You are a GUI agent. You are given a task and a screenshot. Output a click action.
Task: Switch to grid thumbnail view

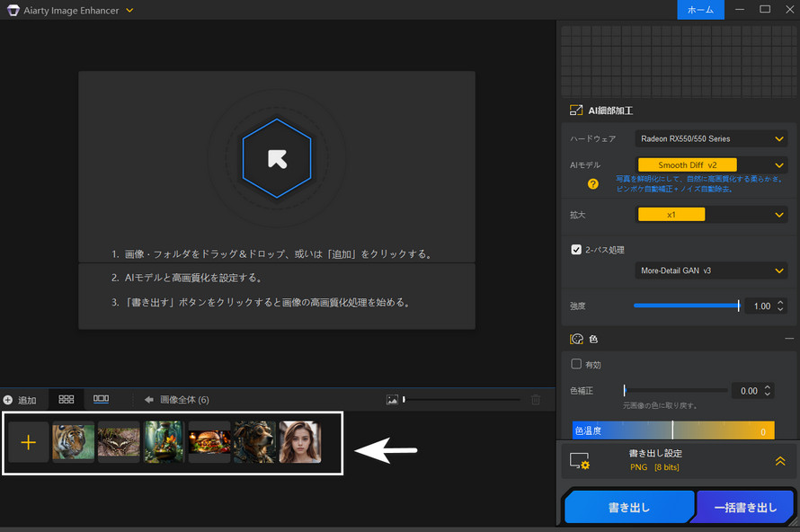[65, 399]
